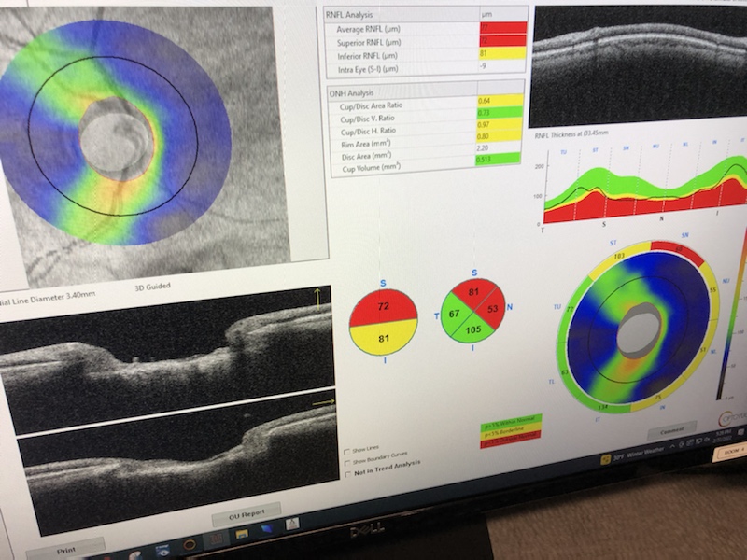This screenshot has height=560, width=747.
Task: Click the TU sector value 72
Action: coord(570,310)
